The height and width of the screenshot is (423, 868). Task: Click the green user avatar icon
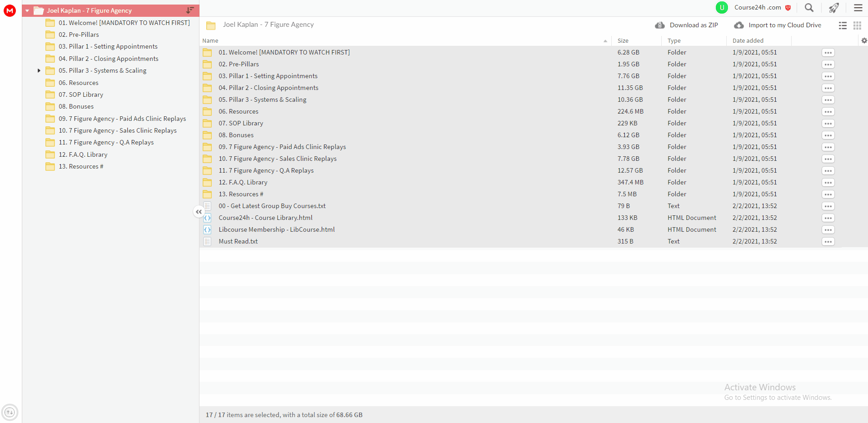[x=722, y=8]
